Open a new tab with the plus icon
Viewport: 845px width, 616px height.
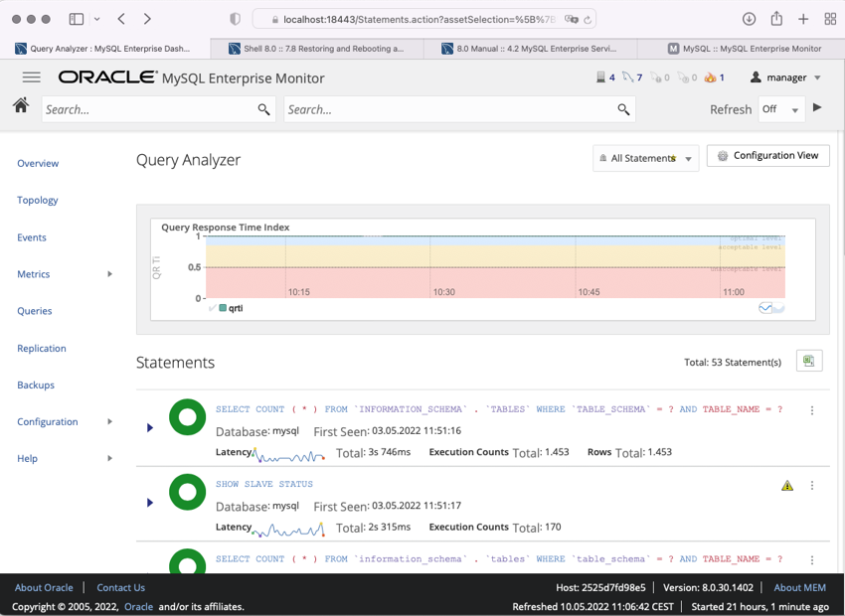803,19
